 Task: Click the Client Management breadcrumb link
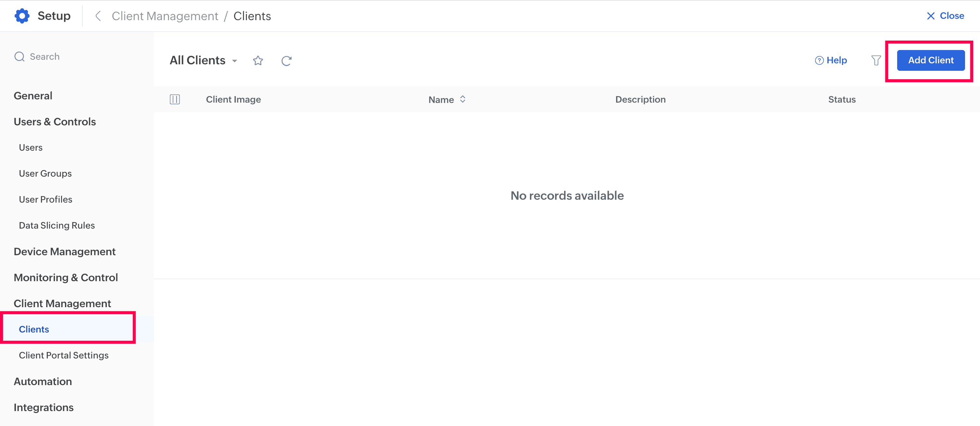pyautogui.click(x=165, y=16)
